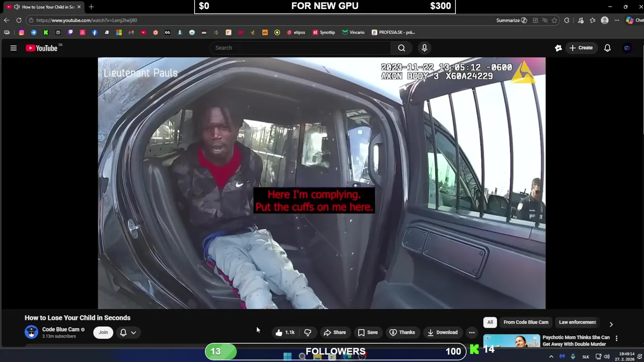Select the From Code Blue Cam chip

[x=526, y=322]
